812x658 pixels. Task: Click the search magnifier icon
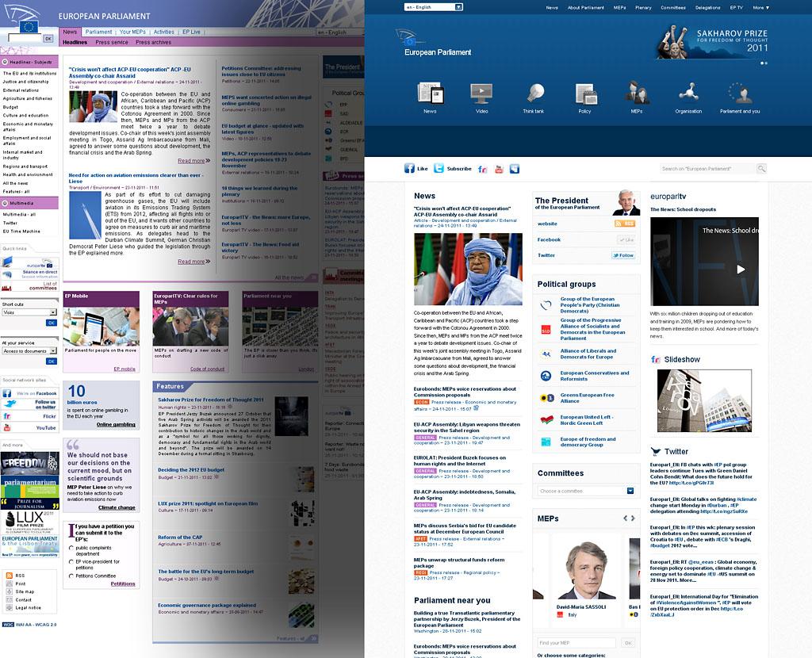pos(761,169)
